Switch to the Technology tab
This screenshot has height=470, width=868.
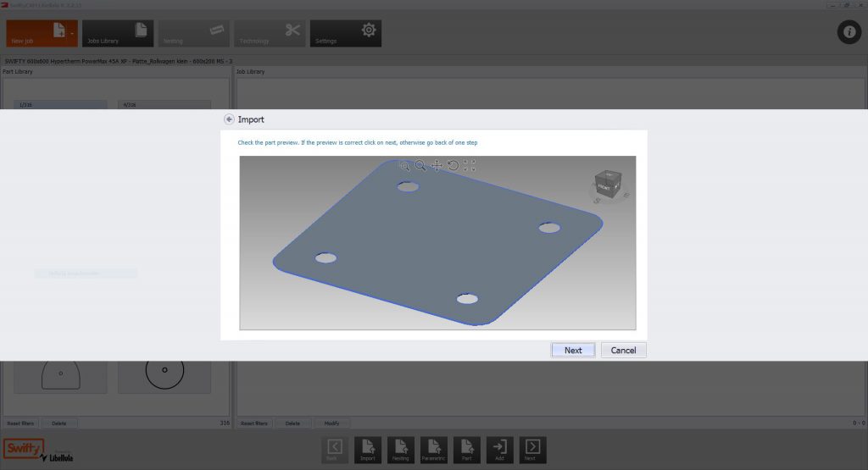pyautogui.click(x=270, y=34)
